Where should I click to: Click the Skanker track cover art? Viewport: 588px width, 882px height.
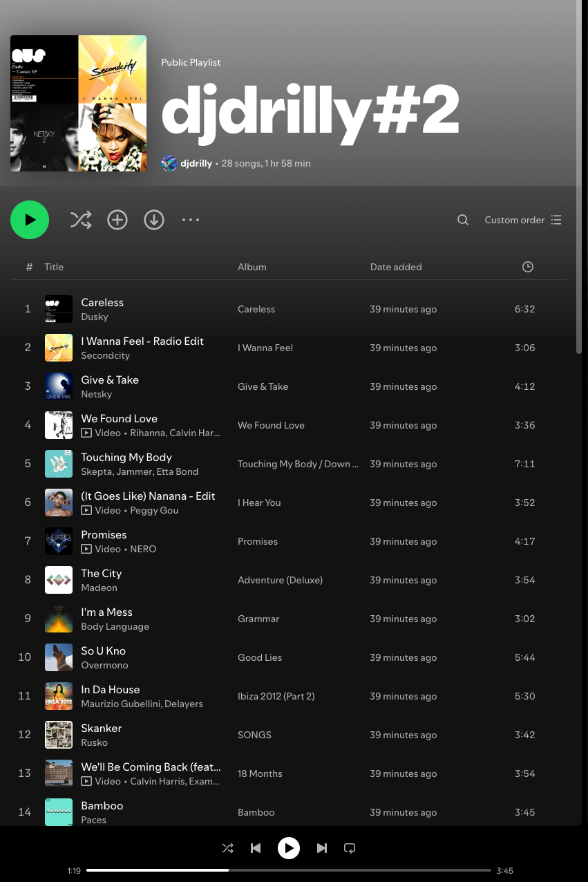59,735
